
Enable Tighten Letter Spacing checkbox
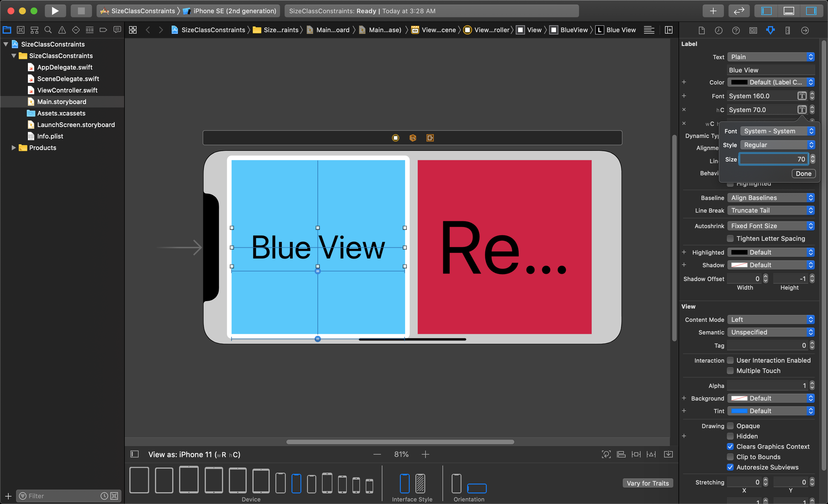(730, 238)
